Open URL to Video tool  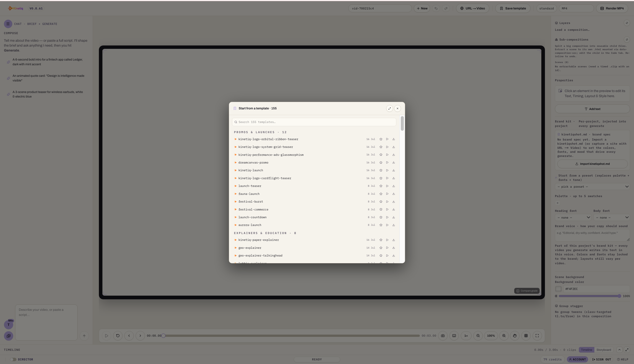click(x=472, y=8)
